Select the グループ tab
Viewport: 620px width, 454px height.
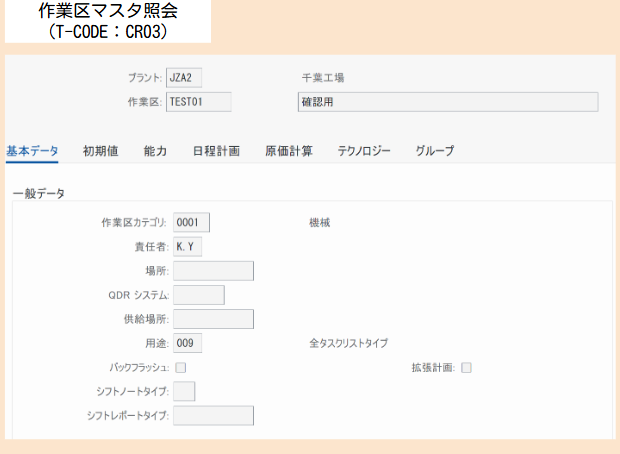(x=435, y=151)
